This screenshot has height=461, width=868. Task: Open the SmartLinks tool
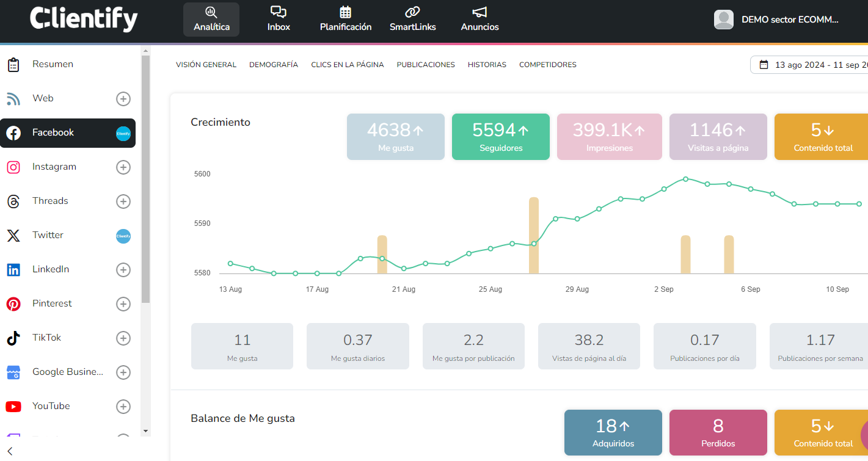coord(413,18)
